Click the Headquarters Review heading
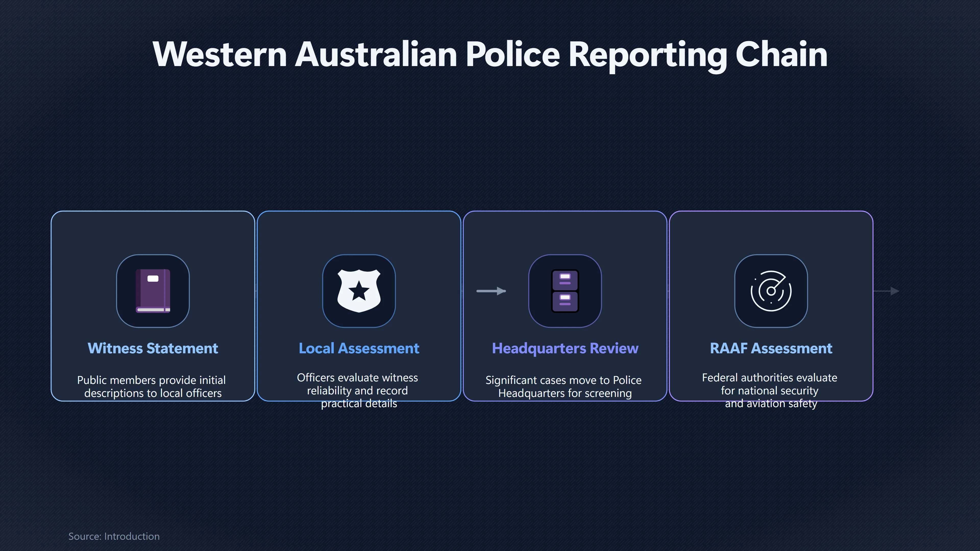 point(565,348)
